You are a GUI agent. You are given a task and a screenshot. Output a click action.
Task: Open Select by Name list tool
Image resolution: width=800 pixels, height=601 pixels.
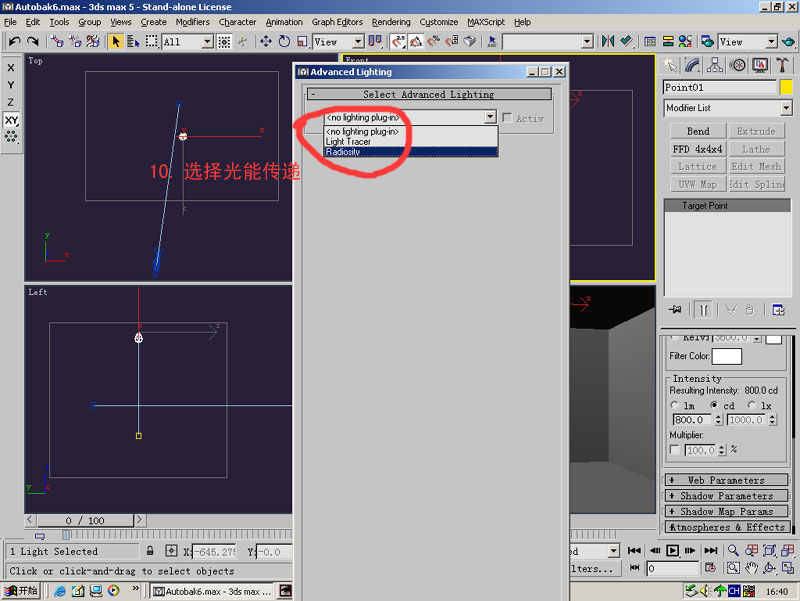point(133,41)
